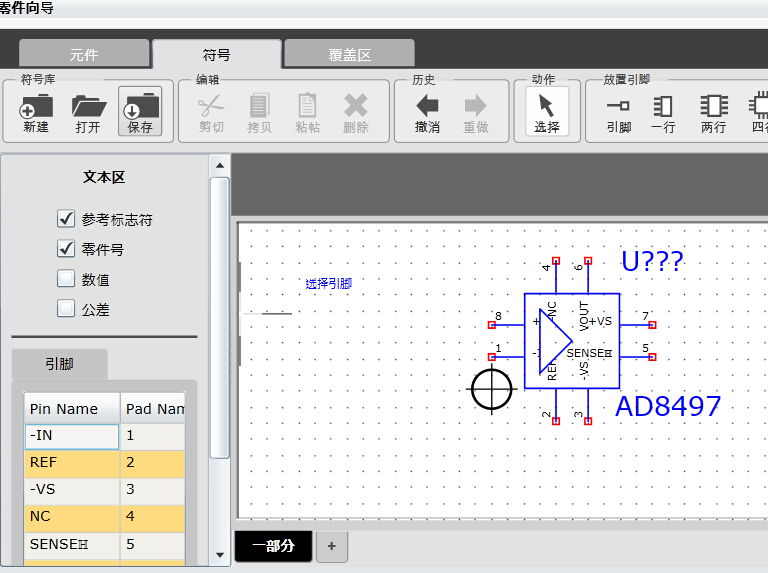Click the 粘帖 (Paste) clipboard icon
The width and height of the screenshot is (768, 573).
click(307, 114)
